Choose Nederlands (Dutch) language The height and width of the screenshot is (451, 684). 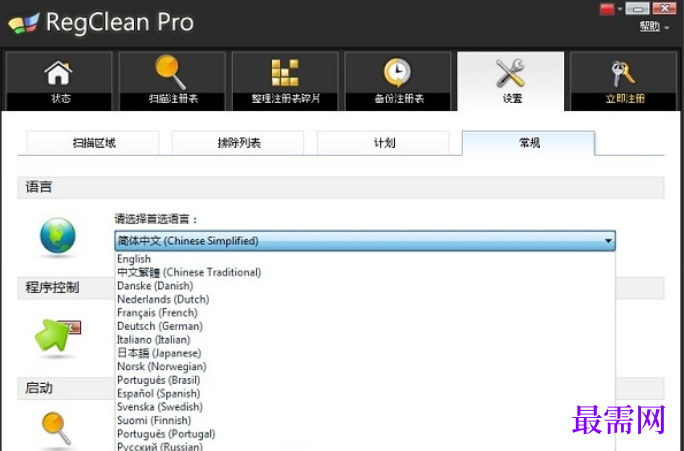pos(365,300)
